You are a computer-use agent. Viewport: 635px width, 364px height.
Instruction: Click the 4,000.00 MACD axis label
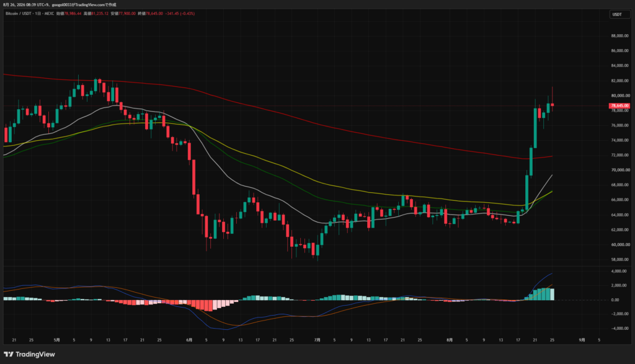(619, 271)
